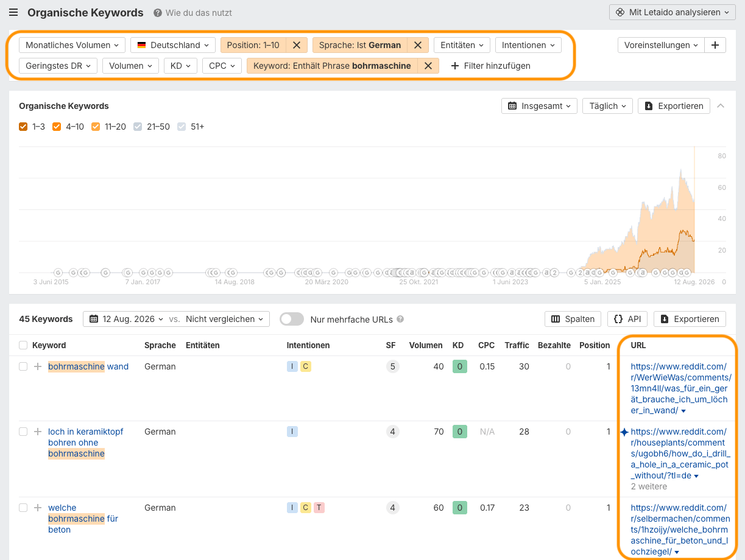Add 'loch in keramiktopf' keyword via plus icon
The image size is (745, 560).
pos(38,432)
